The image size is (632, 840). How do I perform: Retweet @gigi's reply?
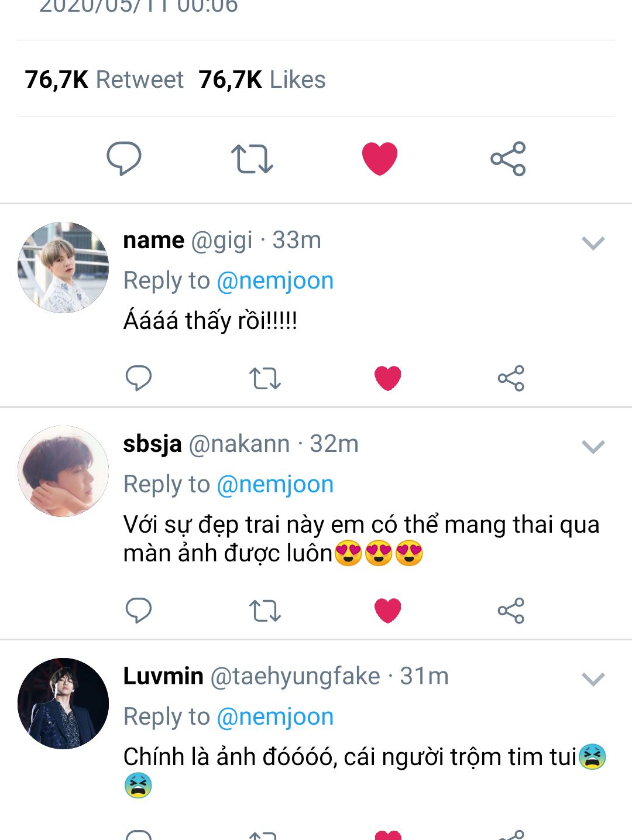tap(265, 378)
